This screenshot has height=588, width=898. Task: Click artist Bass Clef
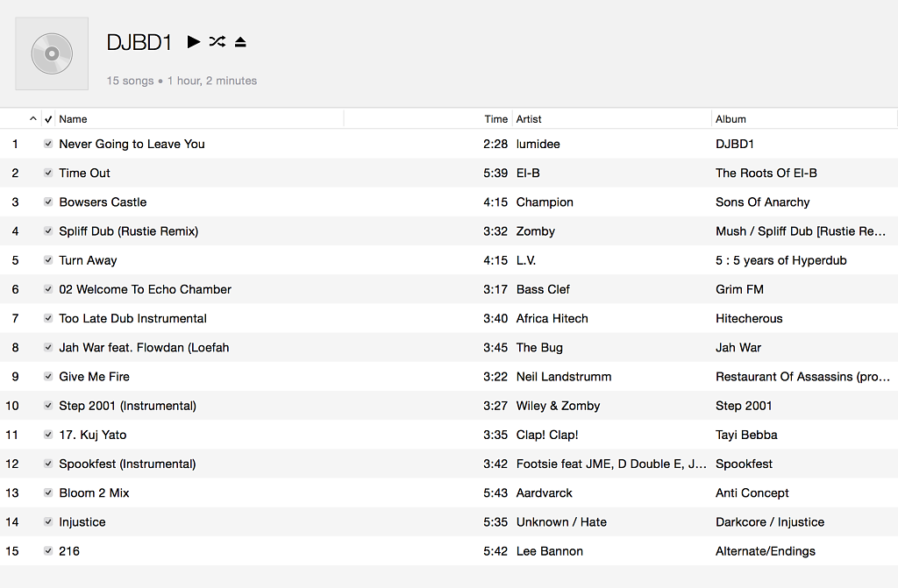[543, 289]
